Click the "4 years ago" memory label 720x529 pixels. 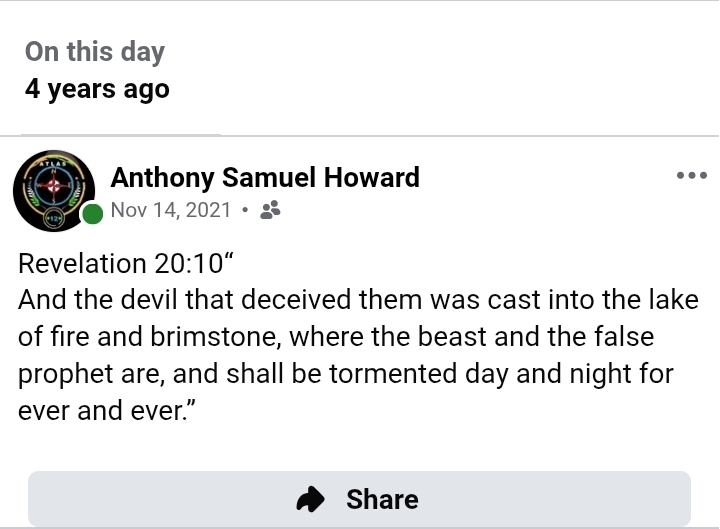pos(97,89)
